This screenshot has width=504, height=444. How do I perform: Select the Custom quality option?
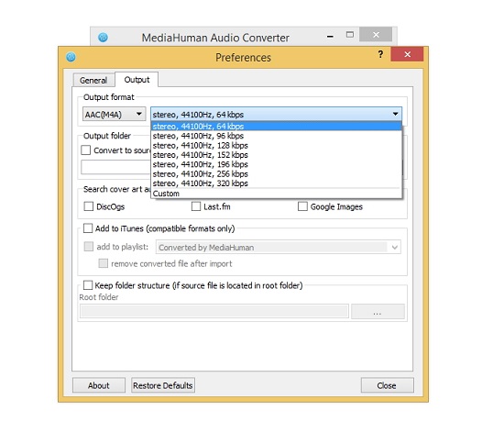(x=277, y=194)
